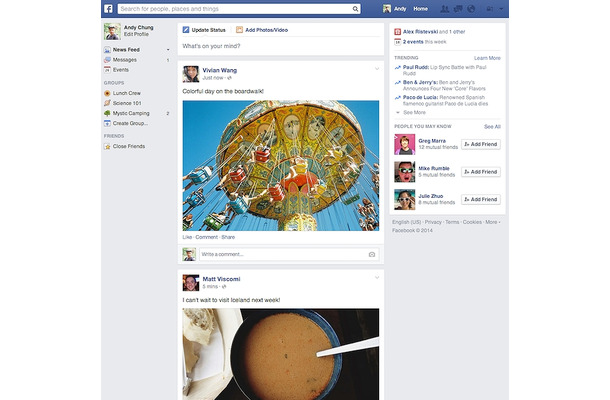This screenshot has height=400, width=610.
Task: Open Vivian Wang's profile name link
Action: [x=219, y=70]
